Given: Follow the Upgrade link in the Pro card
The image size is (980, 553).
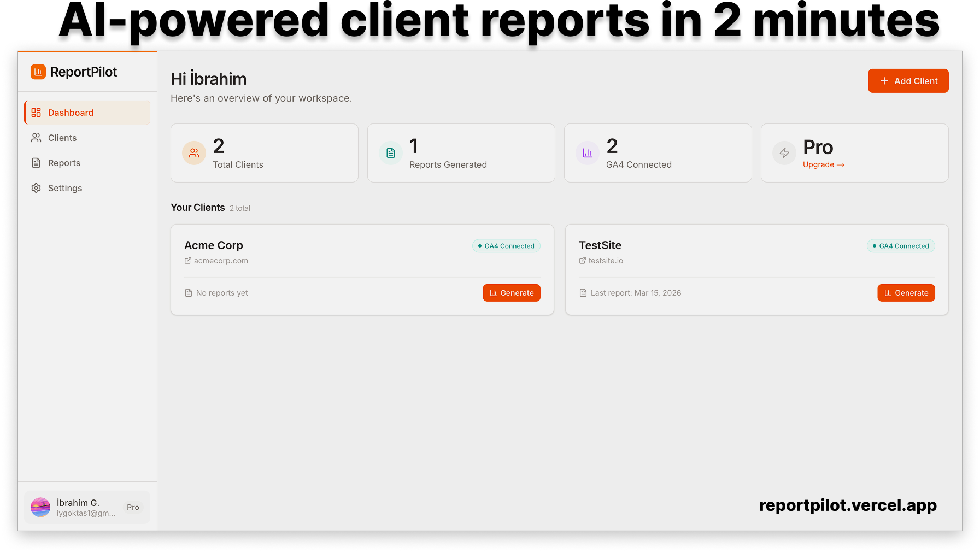Looking at the screenshot, I should coord(823,164).
